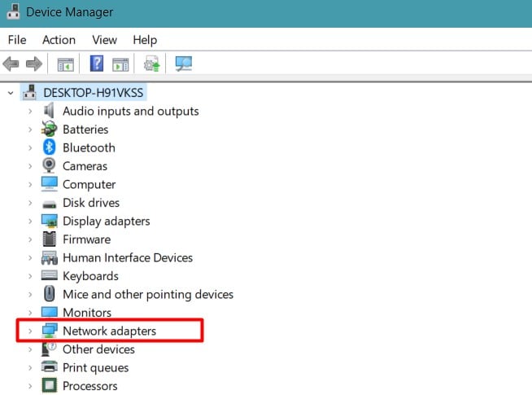Viewport: 532px width, 395px height.
Task: Click the Show/Hide Action Pane toolbar icon
Action: pos(120,64)
